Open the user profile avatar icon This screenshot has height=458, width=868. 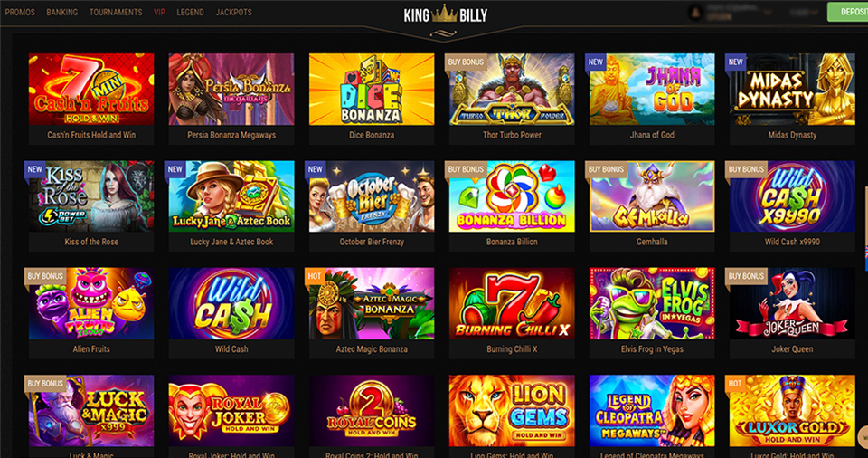pos(696,12)
